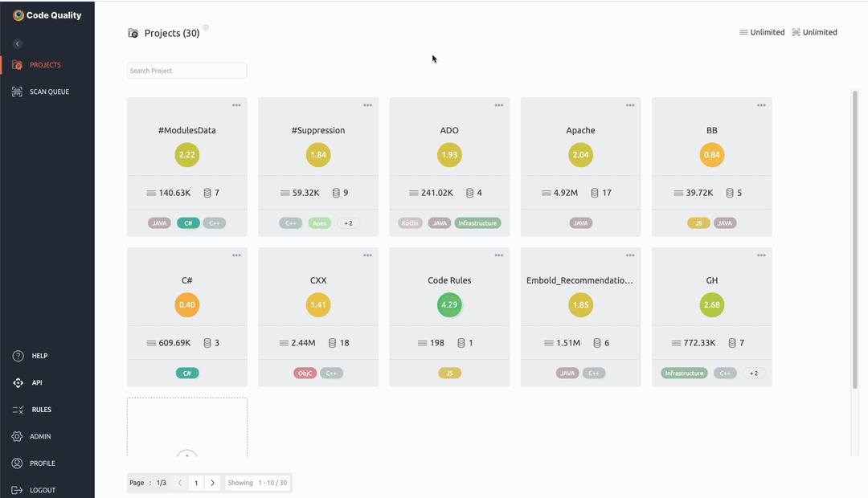Open the Admin panel
Viewport: 868px width, 498px height.
[17, 436]
